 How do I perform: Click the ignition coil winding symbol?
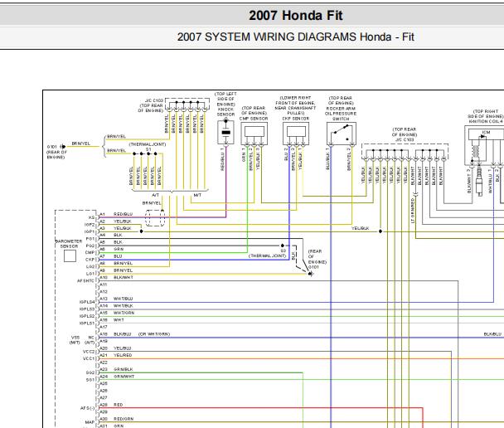(x=476, y=152)
